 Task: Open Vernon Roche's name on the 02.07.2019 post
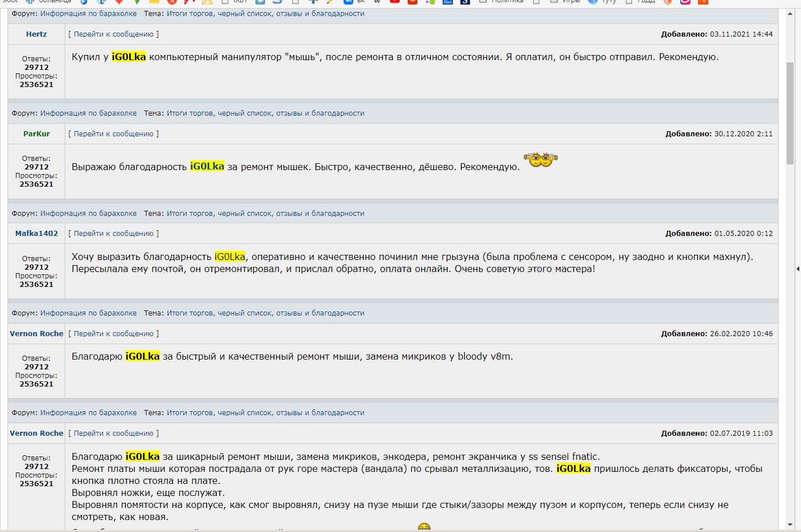[37, 434]
